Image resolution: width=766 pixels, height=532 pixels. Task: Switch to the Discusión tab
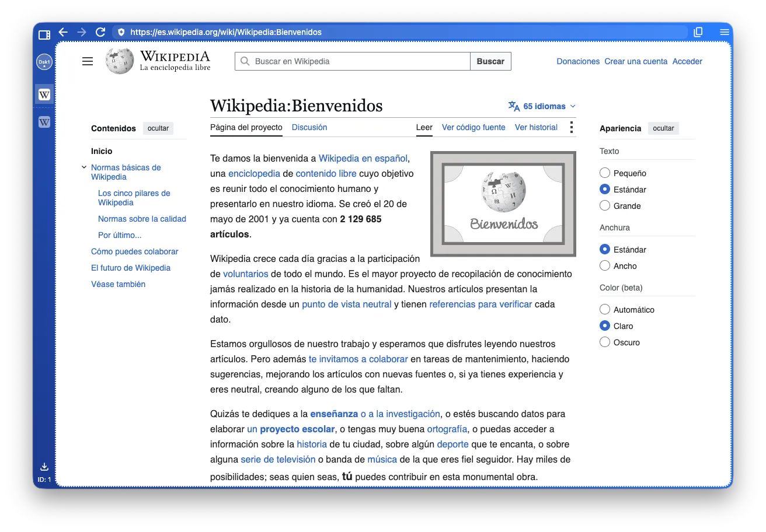pyautogui.click(x=309, y=127)
